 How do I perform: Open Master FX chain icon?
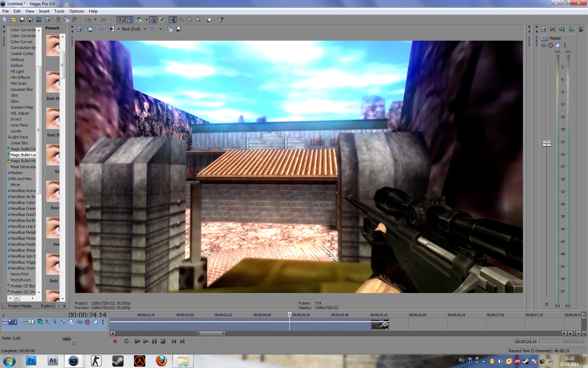[544, 45]
